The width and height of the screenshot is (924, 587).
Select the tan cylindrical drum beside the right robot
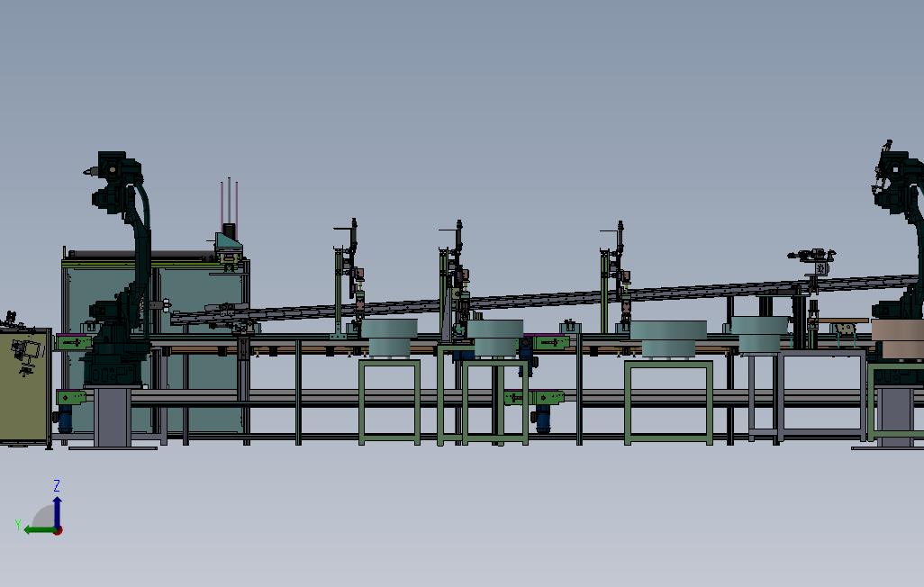898,338
